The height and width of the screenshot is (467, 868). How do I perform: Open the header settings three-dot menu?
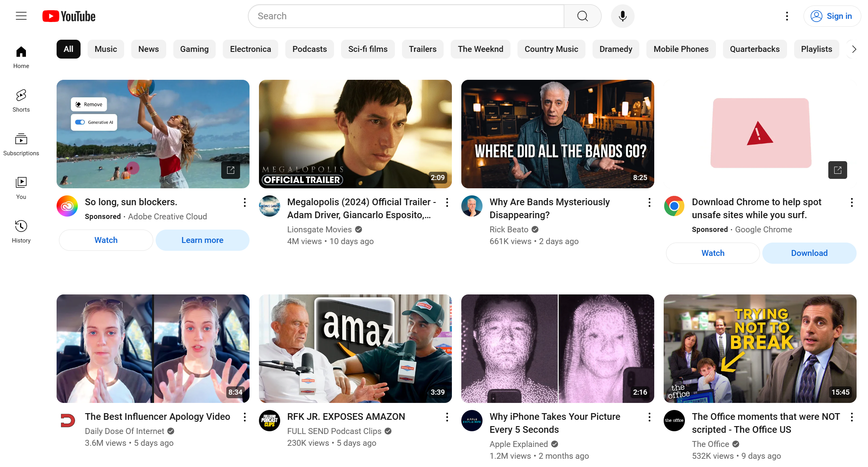point(787,16)
